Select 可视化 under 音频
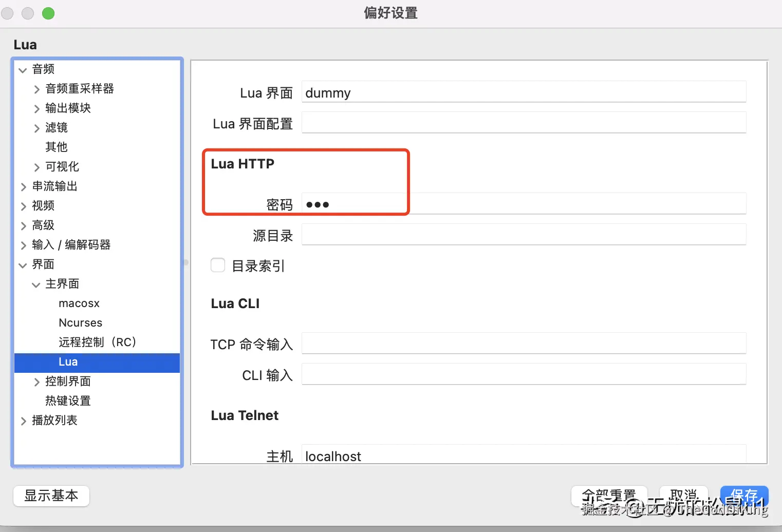The width and height of the screenshot is (782, 532). click(x=62, y=166)
